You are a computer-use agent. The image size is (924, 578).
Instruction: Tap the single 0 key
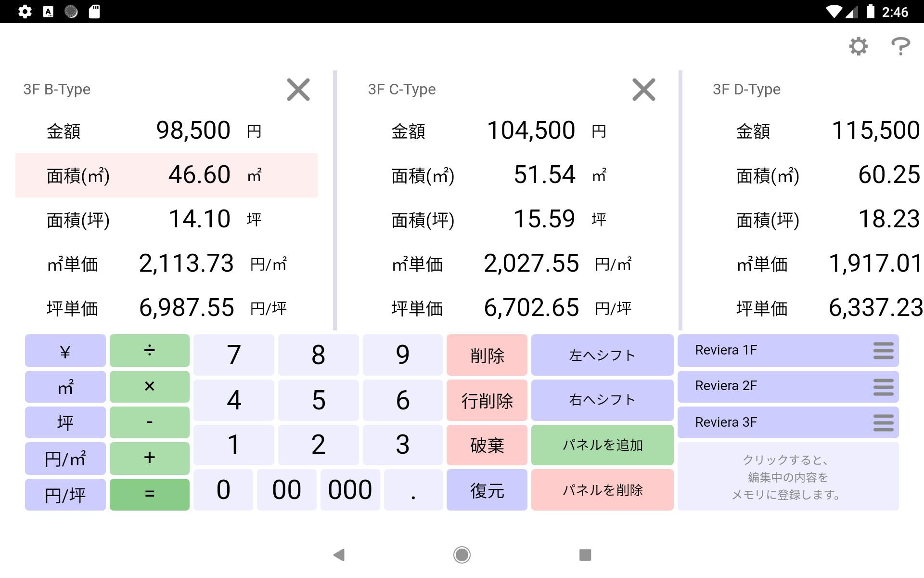(x=223, y=490)
